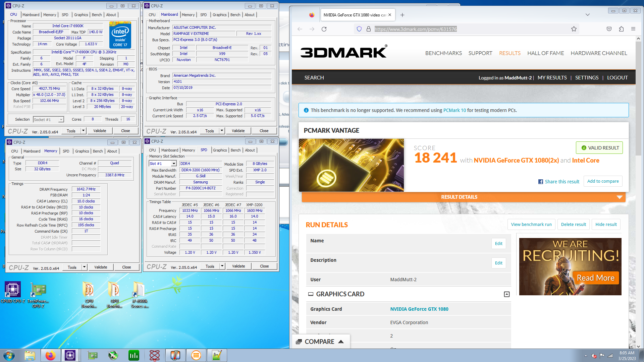Open CPUID CPU-Z desktop shortcut
644x362 pixels.
[x=13, y=292]
